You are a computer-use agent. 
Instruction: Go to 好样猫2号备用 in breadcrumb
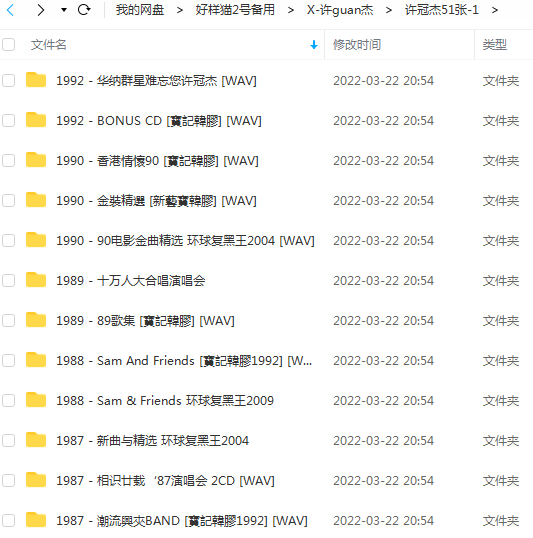[x=235, y=10]
